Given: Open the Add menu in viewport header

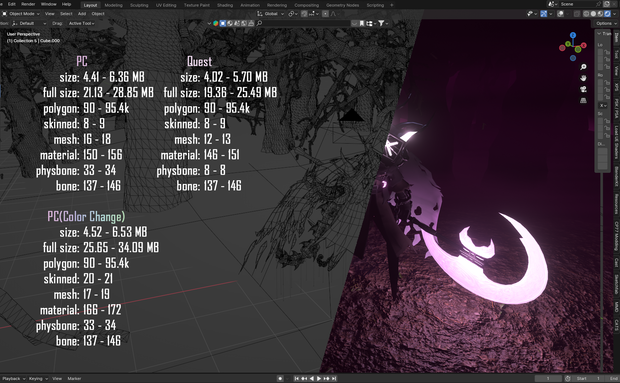Looking at the screenshot, I should pyautogui.click(x=81, y=13).
